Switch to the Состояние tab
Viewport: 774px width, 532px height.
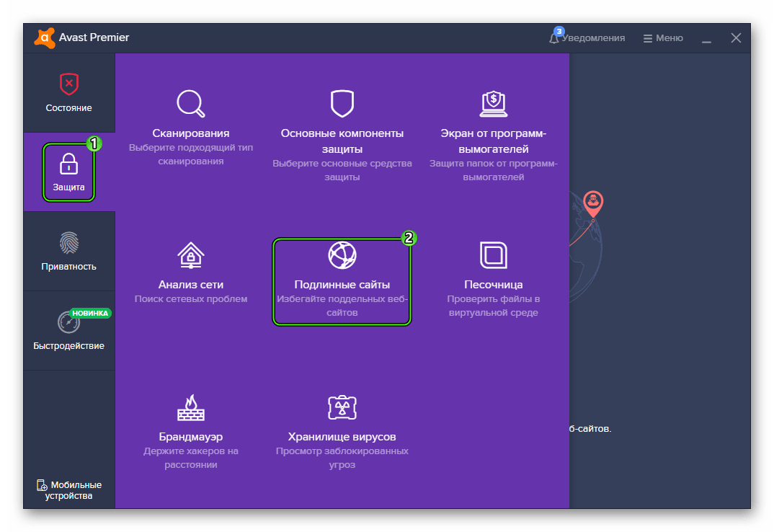point(69,92)
